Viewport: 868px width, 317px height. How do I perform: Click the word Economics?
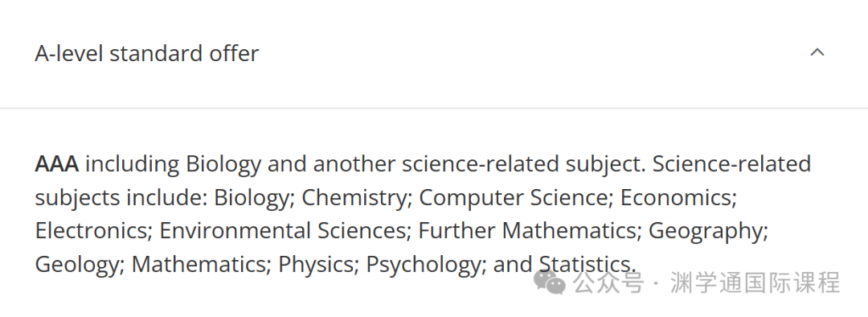(x=675, y=198)
